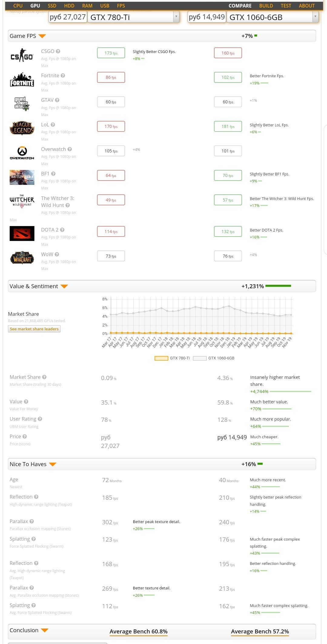Viewport: 327px width, 644px height.
Task: Click help icon for Parallax at 269 fps
Action: click(x=31, y=588)
